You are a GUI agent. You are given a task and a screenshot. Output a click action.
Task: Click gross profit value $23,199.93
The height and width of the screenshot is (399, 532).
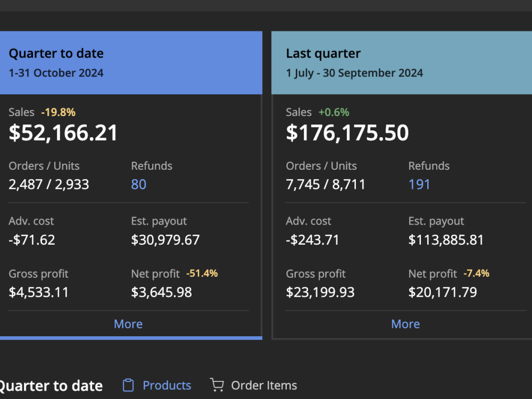pyautogui.click(x=320, y=292)
